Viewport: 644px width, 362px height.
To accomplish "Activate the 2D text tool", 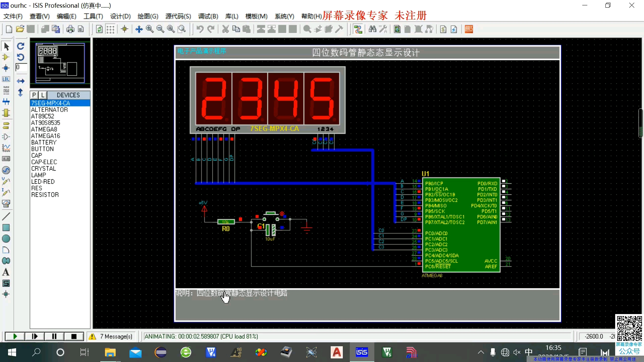I will [x=6, y=272].
